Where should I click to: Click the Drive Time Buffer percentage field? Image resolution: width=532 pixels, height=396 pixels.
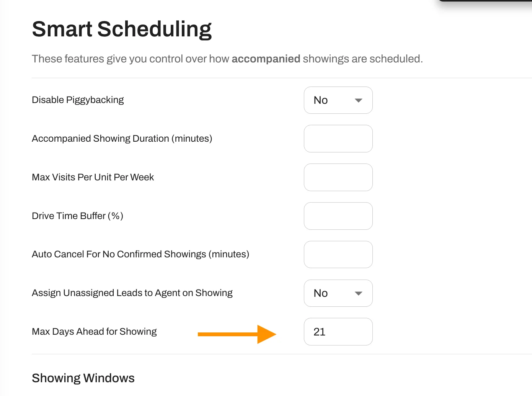[x=338, y=216]
